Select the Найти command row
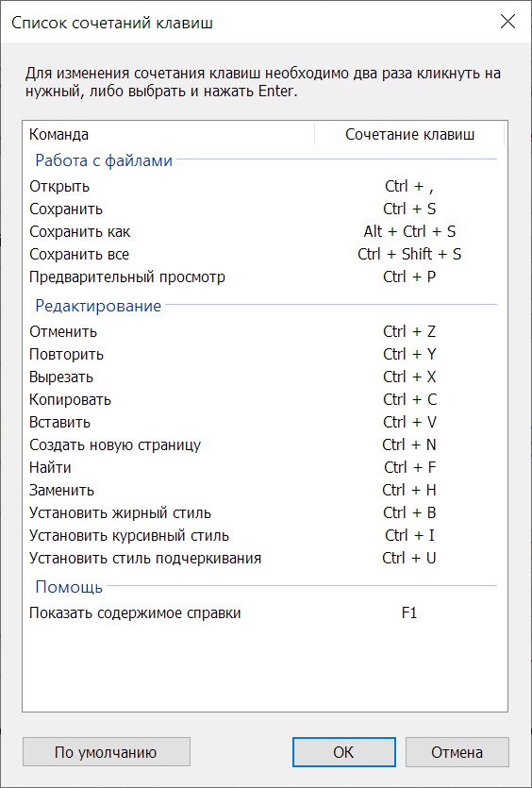 (x=265, y=467)
